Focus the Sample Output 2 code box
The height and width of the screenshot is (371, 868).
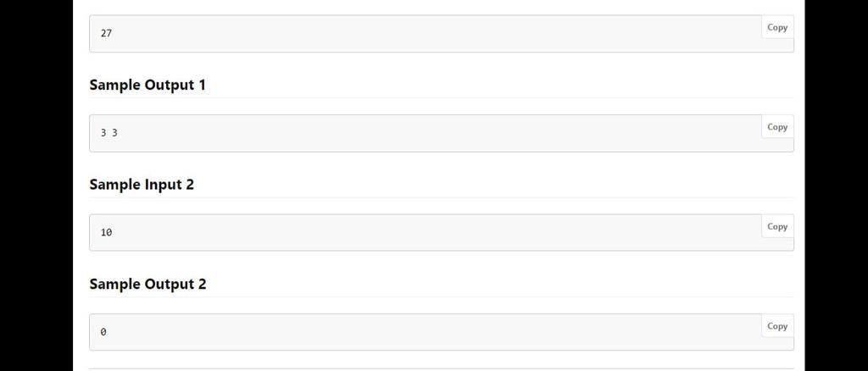[424, 332]
